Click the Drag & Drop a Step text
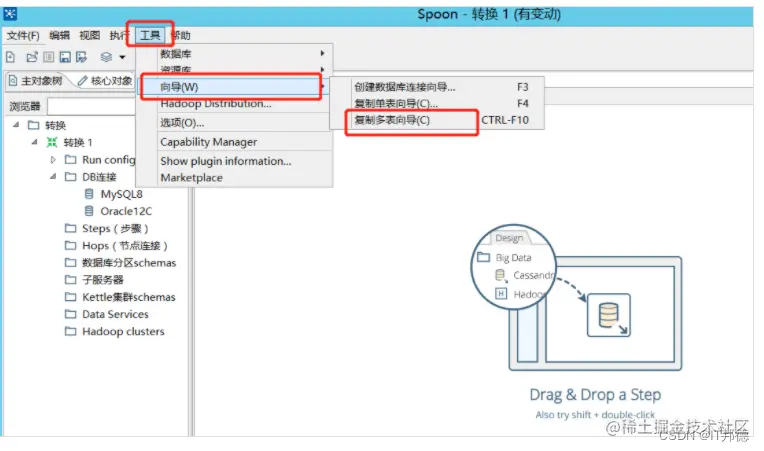764x451 pixels. pos(595,395)
